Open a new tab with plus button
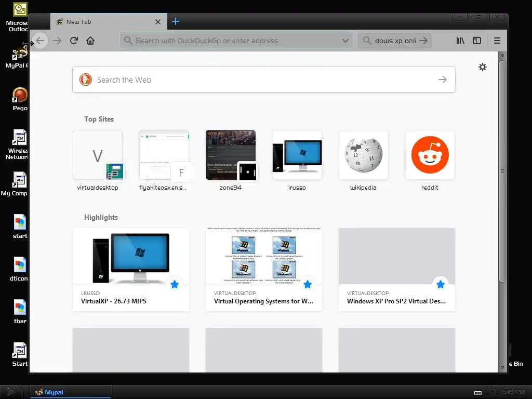This screenshot has width=532, height=399. click(176, 22)
